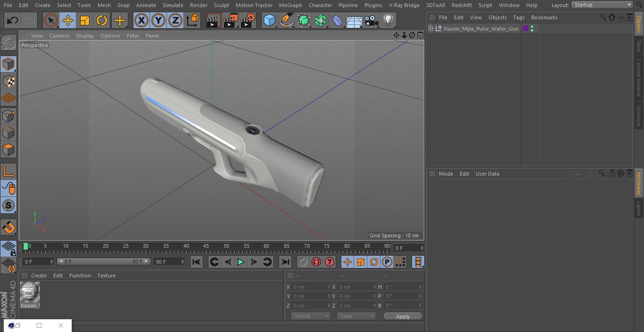
Task: Activate the Move tool
Action: click(x=67, y=20)
